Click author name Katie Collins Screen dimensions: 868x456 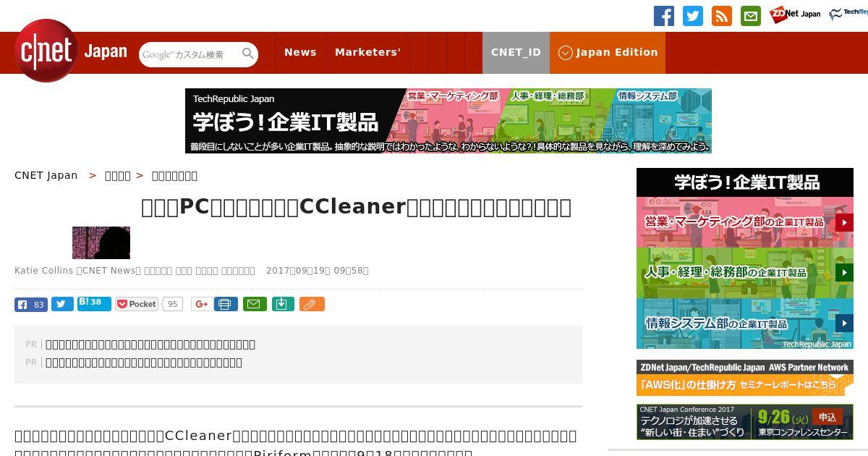[43, 270]
